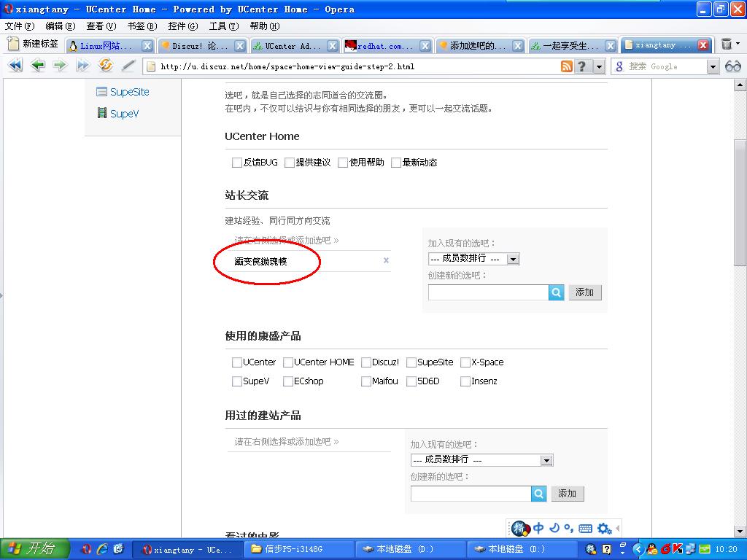Open the closed tabs trash icon

click(x=726, y=44)
